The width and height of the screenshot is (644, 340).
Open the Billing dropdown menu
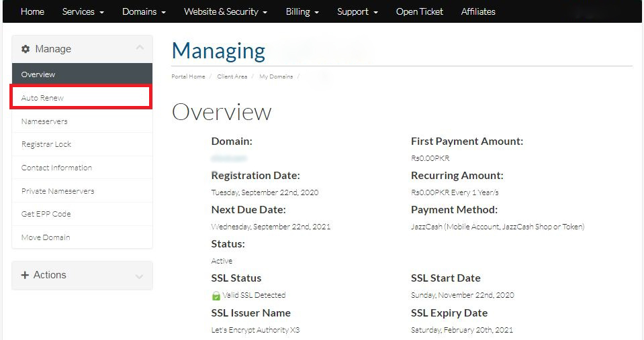pyautogui.click(x=302, y=11)
